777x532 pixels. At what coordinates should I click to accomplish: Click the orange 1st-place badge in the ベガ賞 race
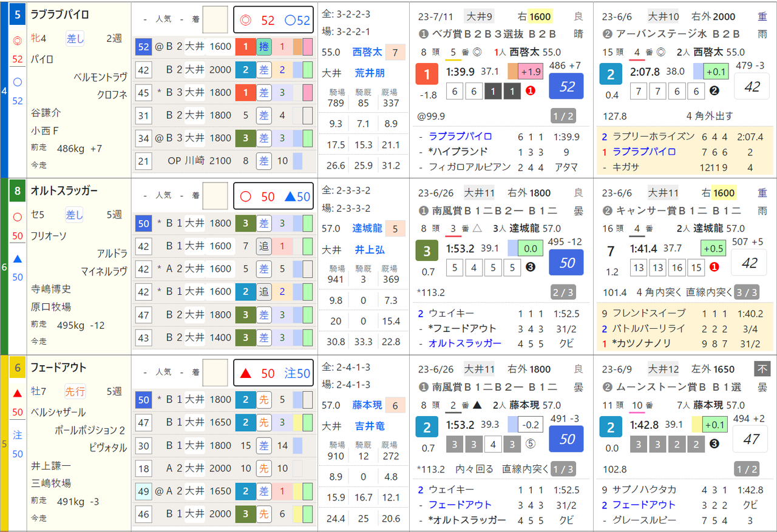pyautogui.click(x=427, y=75)
